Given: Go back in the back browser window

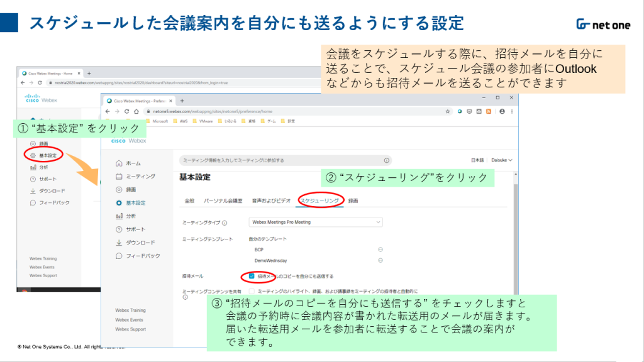Looking at the screenshot, I should [23, 82].
